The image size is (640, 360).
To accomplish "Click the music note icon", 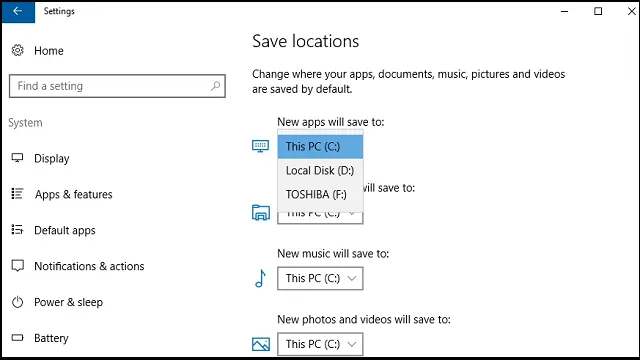I will coord(260,278).
